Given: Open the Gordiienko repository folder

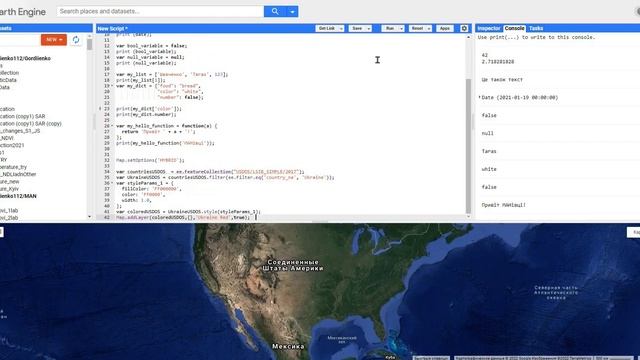Looking at the screenshot, I should 25,58.
